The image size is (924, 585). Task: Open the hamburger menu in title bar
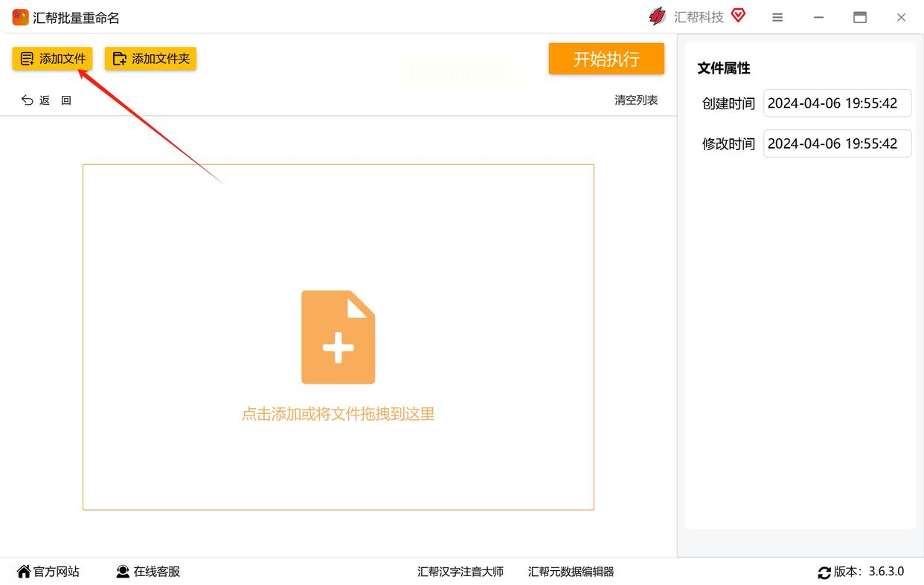click(x=777, y=17)
